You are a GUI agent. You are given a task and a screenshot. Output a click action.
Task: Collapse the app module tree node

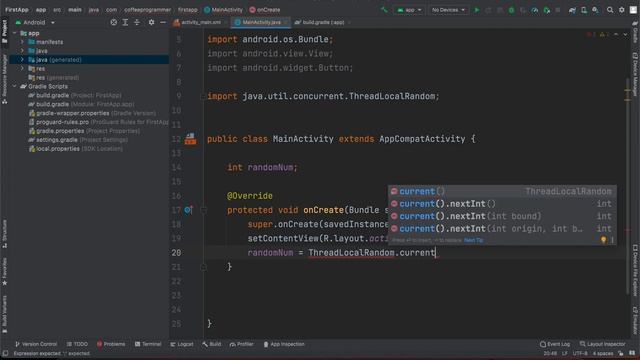tap(15, 33)
